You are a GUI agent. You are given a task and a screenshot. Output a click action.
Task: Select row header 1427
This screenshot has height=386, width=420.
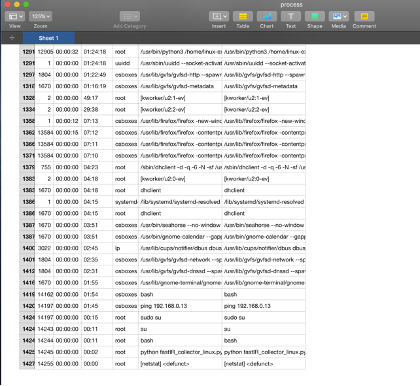(x=27, y=364)
